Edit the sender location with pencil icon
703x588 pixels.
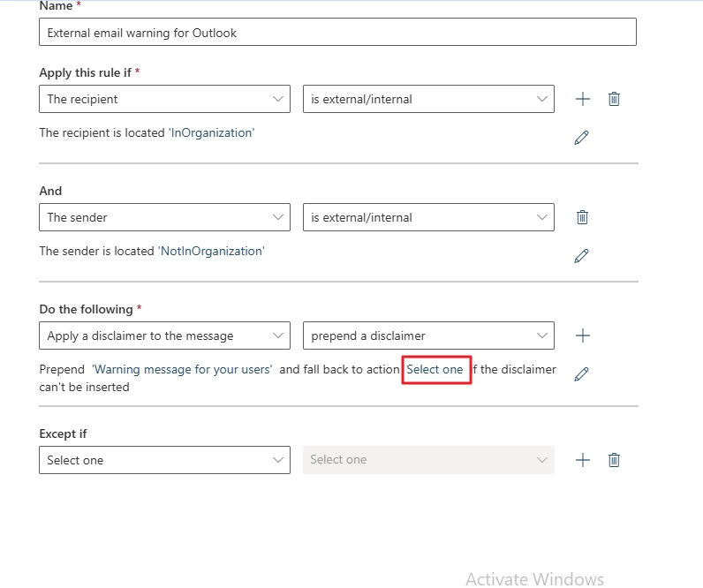coord(581,255)
